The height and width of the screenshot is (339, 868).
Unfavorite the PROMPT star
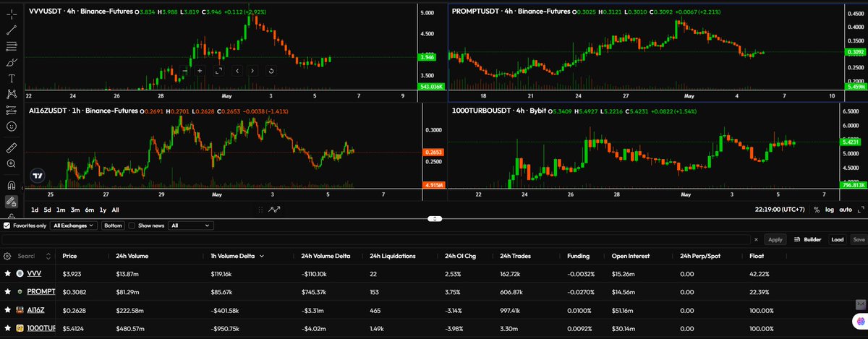[7, 291]
